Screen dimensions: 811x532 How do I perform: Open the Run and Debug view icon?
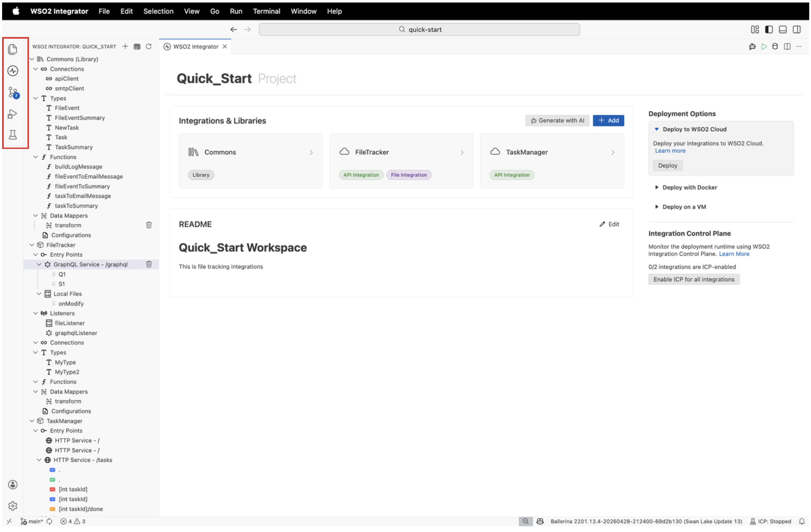click(x=13, y=113)
